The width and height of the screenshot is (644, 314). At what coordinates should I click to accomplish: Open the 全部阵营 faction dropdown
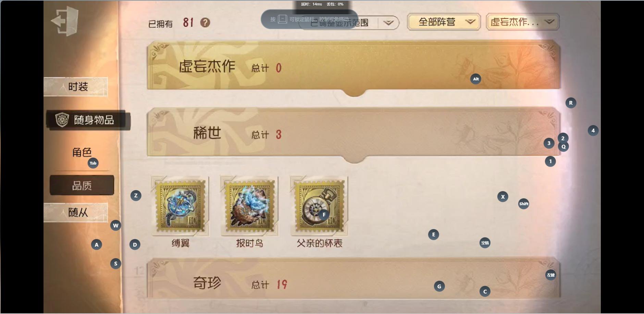point(444,22)
